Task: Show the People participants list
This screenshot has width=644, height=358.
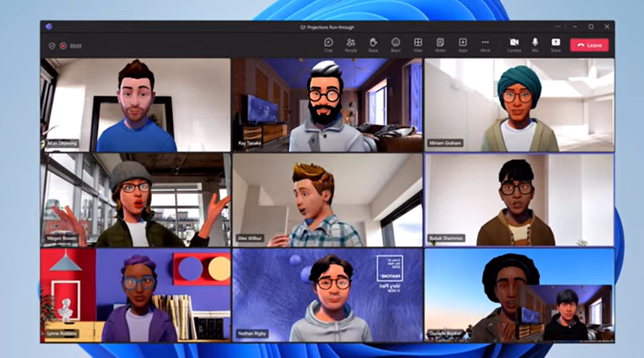Action: click(351, 44)
